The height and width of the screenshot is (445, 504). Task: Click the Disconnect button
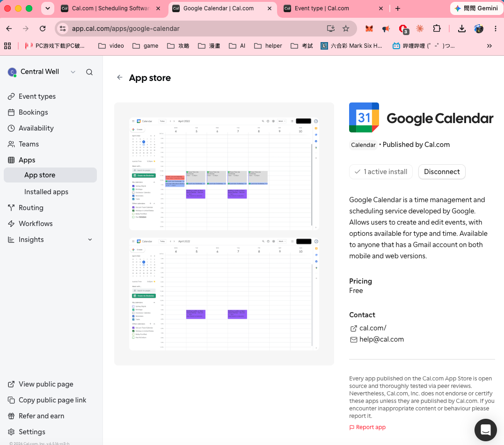[x=442, y=172]
